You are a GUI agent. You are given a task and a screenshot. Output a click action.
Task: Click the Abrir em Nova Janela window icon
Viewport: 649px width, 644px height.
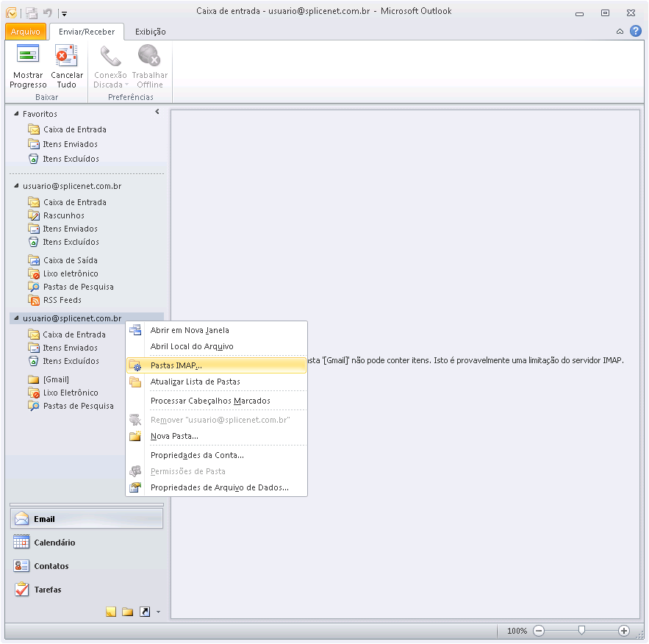pos(135,330)
